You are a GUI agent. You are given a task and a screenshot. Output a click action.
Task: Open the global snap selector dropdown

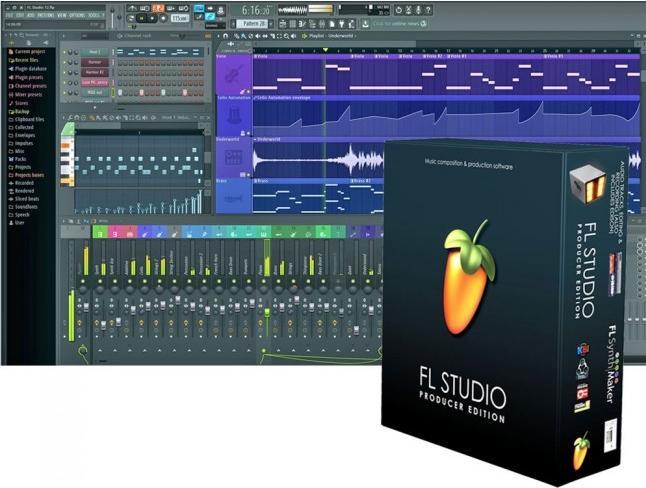tap(213, 26)
